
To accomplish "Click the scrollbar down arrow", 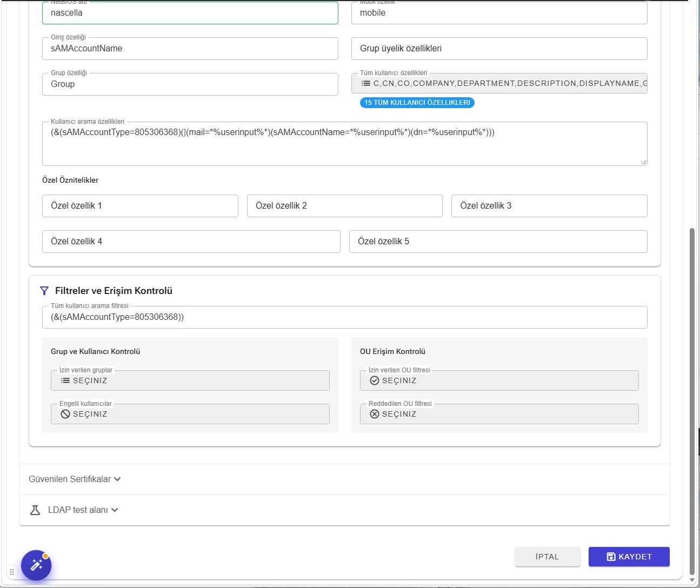I will click(692, 580).
